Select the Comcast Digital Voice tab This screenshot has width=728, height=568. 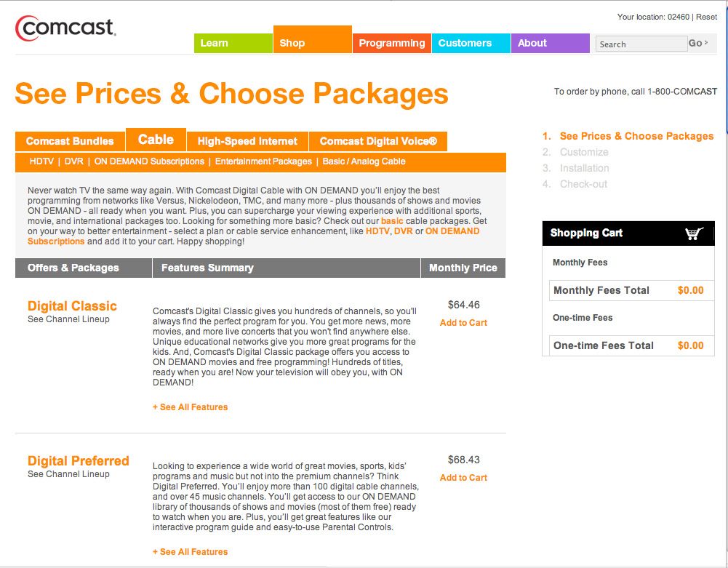(378, 141)
